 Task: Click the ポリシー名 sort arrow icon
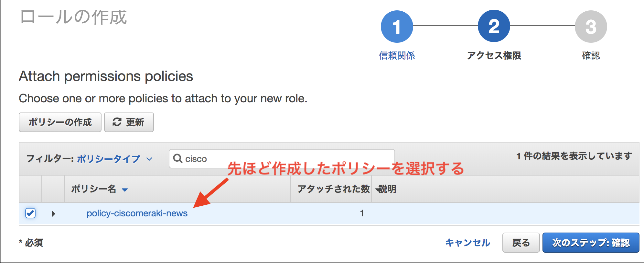tap(125, 190)
